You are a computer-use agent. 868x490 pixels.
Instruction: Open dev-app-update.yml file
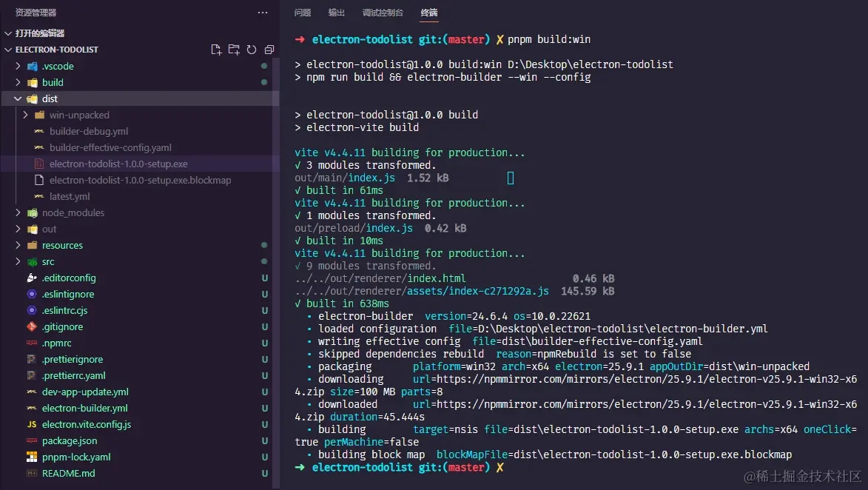85,392
